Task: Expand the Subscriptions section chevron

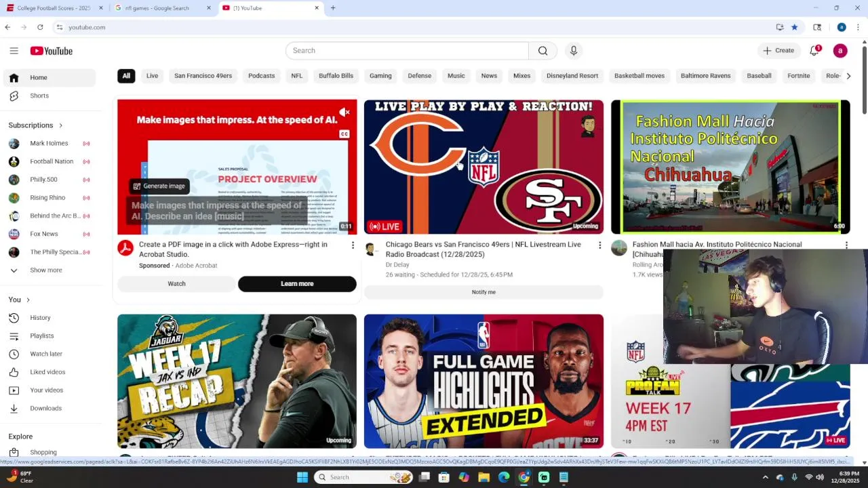Action: (60, 125)
